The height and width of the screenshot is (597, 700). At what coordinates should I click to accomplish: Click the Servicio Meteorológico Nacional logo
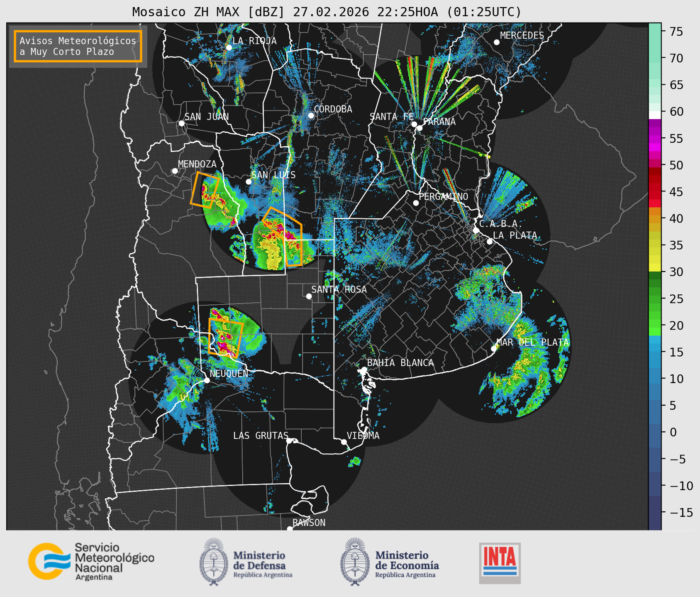click(x=91, y=561)
